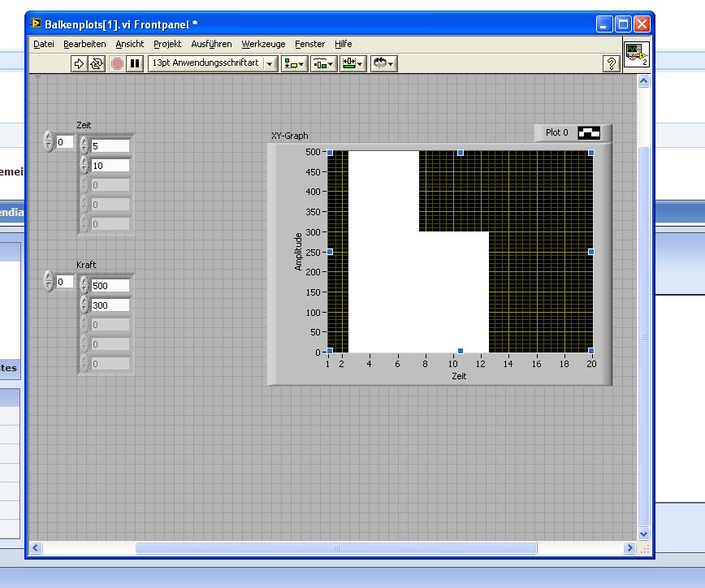Click the horizontal scrollbar left arrow

pos(36,547)
